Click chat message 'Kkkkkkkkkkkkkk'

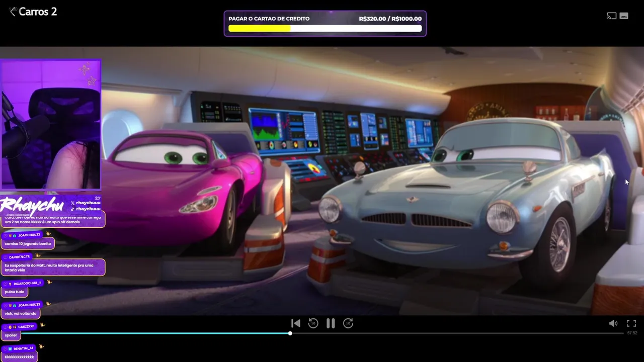pyautogui.click(x=19, y=357)
